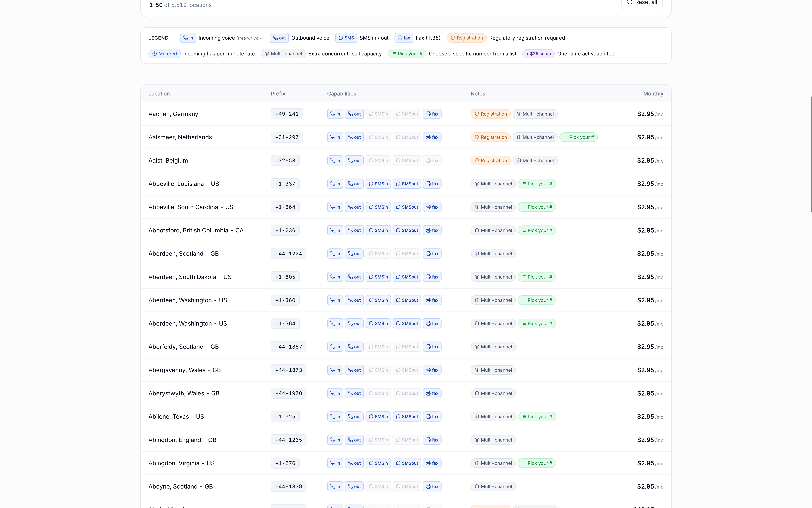The image size is (812, 508).
Task: Select Aberystwyth, Wales - GB location
Action: 184,393
